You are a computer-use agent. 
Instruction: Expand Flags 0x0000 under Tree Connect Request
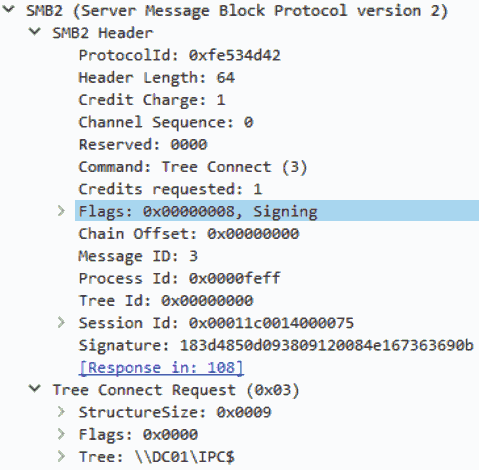(x=61, y=434)
